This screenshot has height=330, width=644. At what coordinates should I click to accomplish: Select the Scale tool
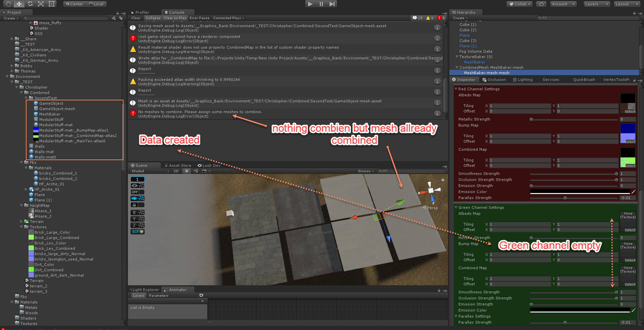point(41,4)
